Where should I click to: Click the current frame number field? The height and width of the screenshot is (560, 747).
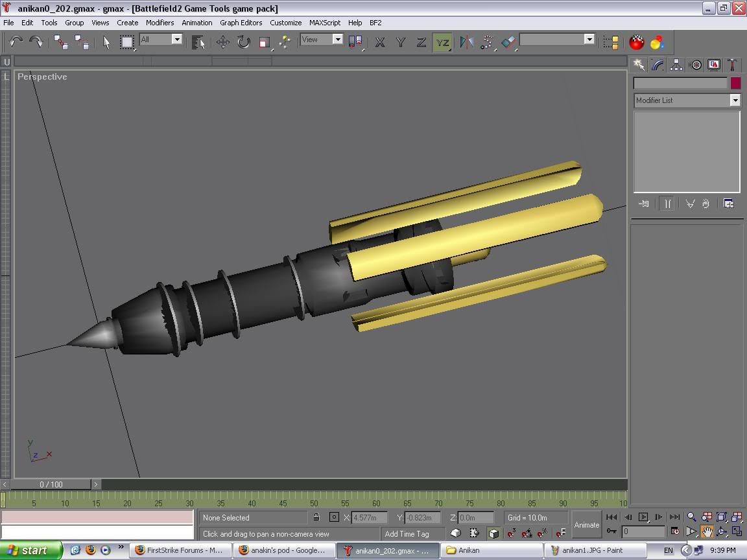click(643, 531)
